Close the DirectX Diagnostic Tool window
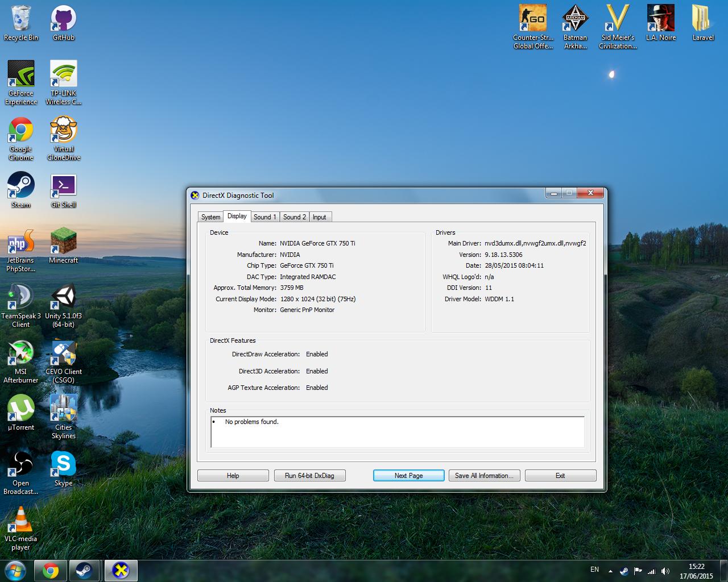This screenshot has height=582, width=728. pos(590,193)
